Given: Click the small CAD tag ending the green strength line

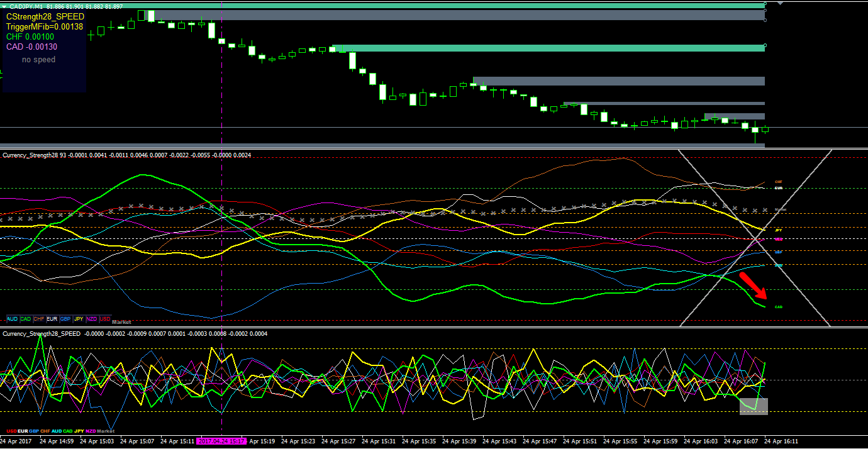Looking at the screenshot, I should [x=778, y=307].
